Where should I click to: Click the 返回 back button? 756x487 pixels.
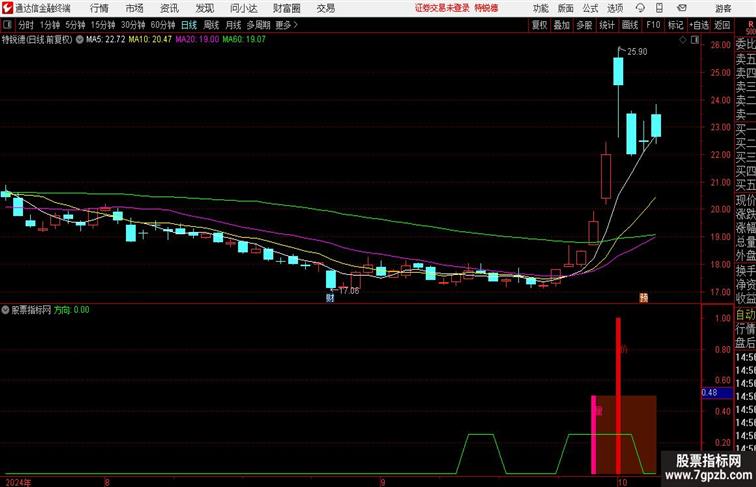[722, 25]
